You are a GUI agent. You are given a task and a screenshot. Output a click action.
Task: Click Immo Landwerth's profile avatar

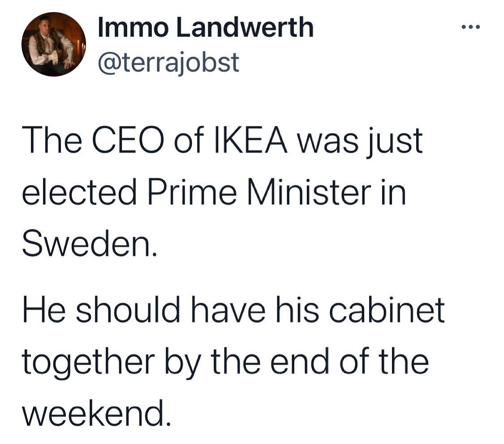pos(53,44)
